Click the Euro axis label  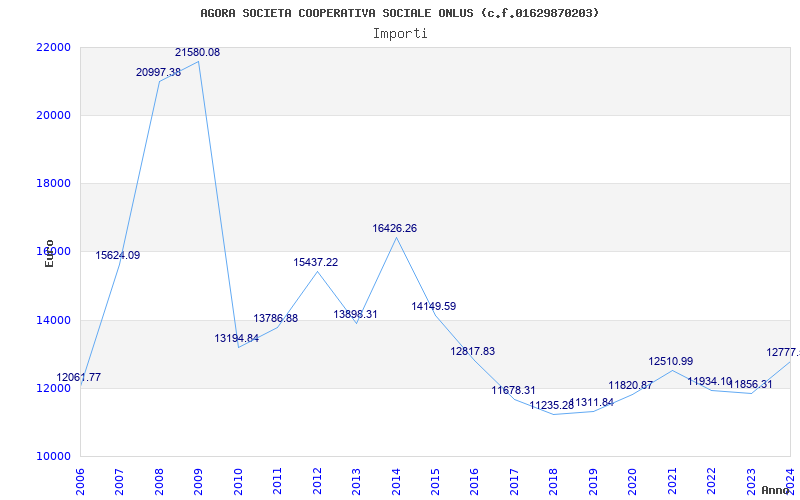[49, 253]
